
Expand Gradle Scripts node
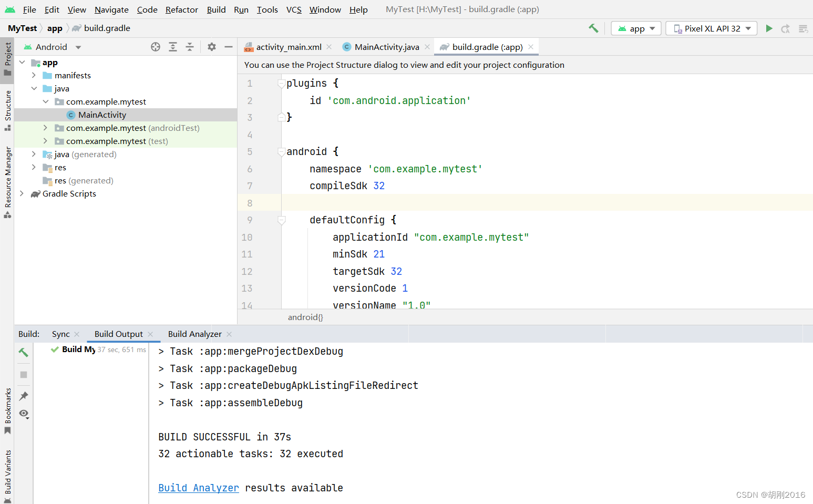click(x=22, y=194)
